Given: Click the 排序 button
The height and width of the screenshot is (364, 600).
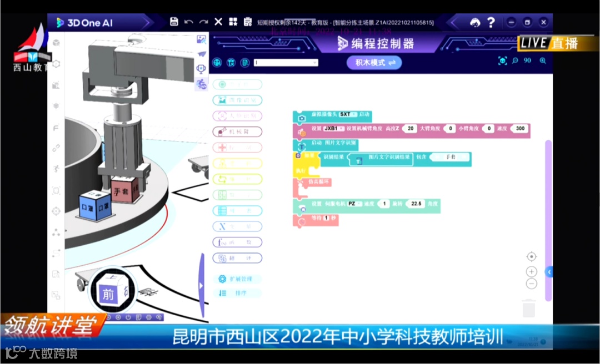Looking at the screenshot, I should tap(237, 294).
